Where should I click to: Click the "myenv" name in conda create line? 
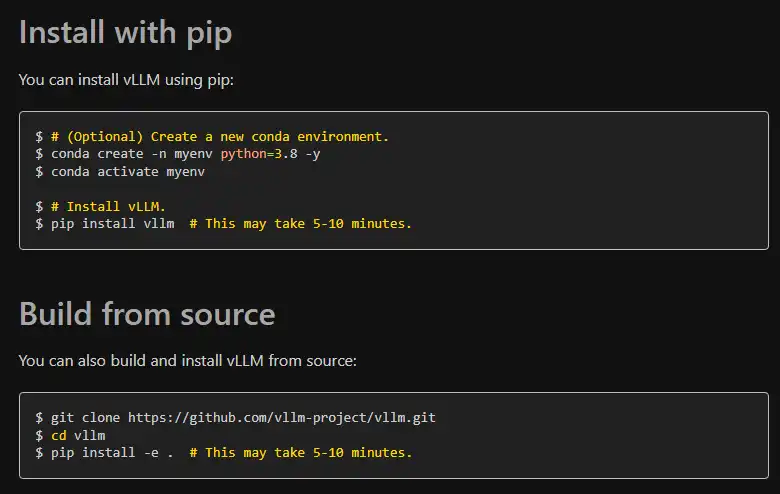[194, 154]
